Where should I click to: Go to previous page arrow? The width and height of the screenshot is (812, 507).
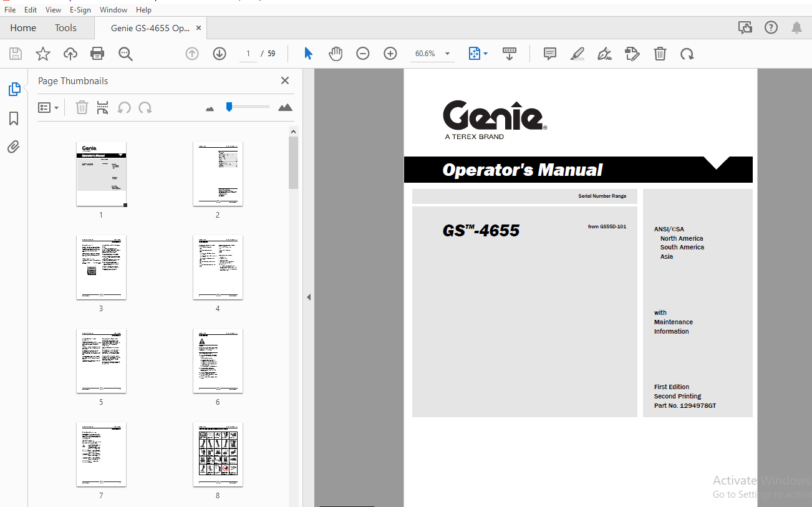point(192,54)
